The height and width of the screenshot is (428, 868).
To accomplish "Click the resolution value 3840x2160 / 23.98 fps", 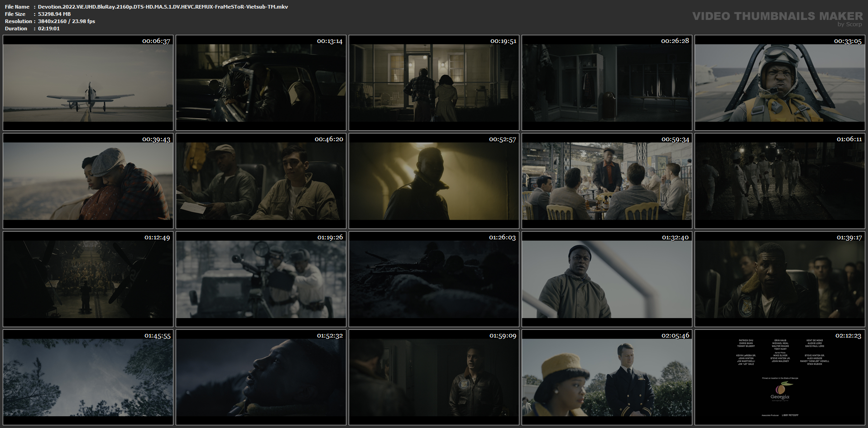I will (67, 21).
